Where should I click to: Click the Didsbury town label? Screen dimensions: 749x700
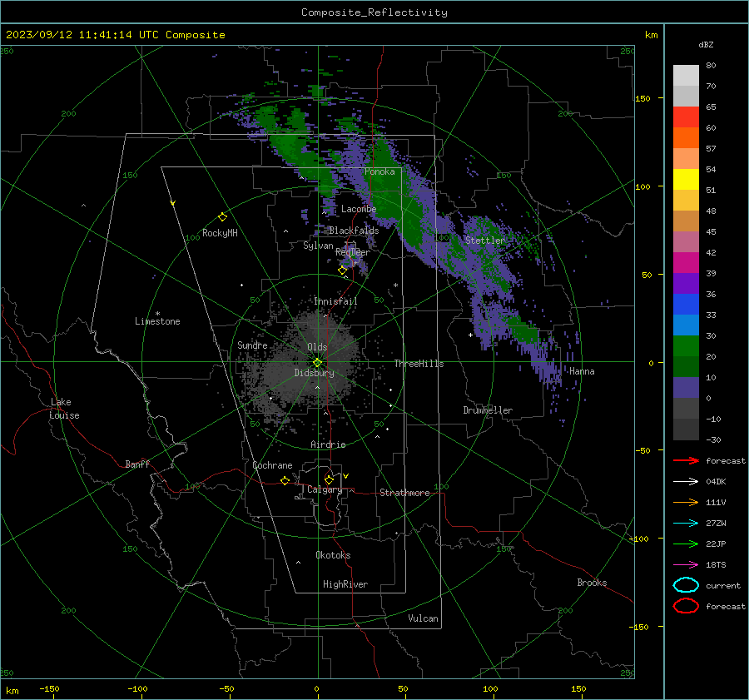click(x=314, y=373)
